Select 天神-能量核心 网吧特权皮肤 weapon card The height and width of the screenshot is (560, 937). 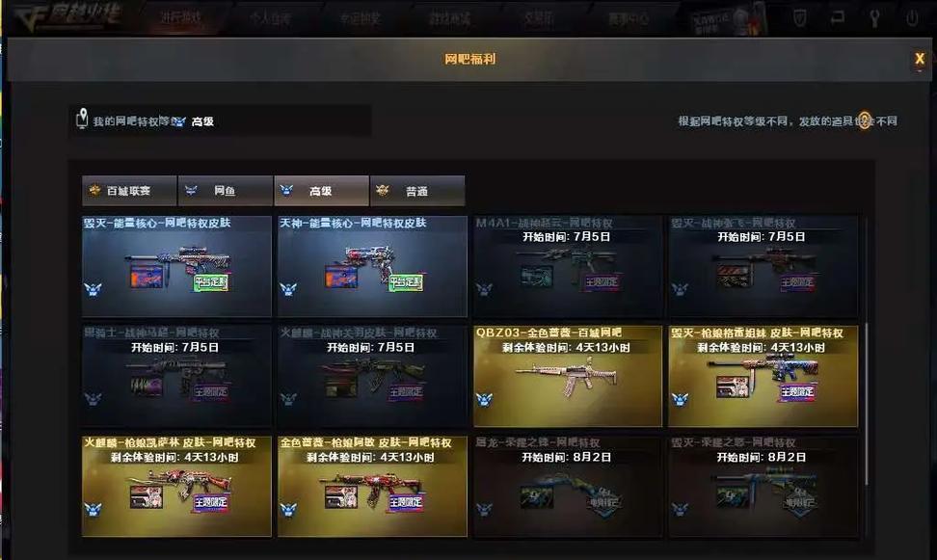[x=372, y=266]
